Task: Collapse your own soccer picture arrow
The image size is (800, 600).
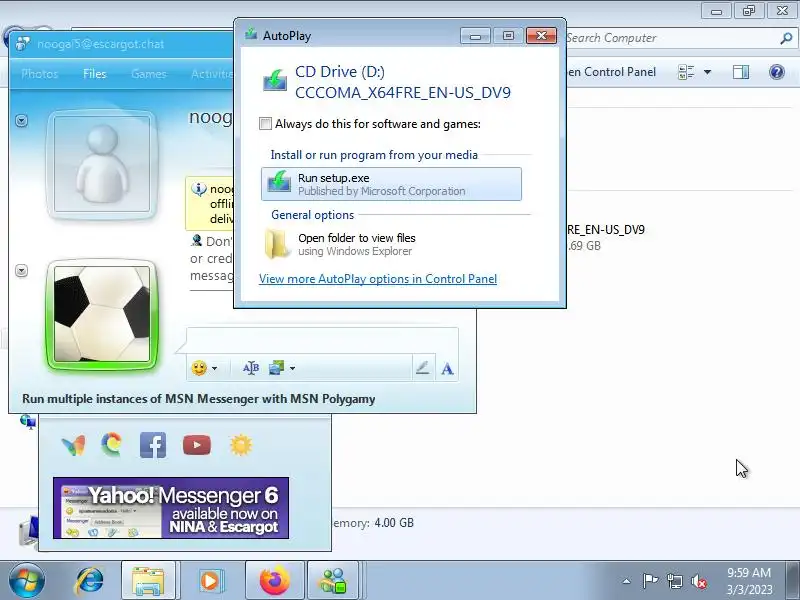Action: [21, 270]
